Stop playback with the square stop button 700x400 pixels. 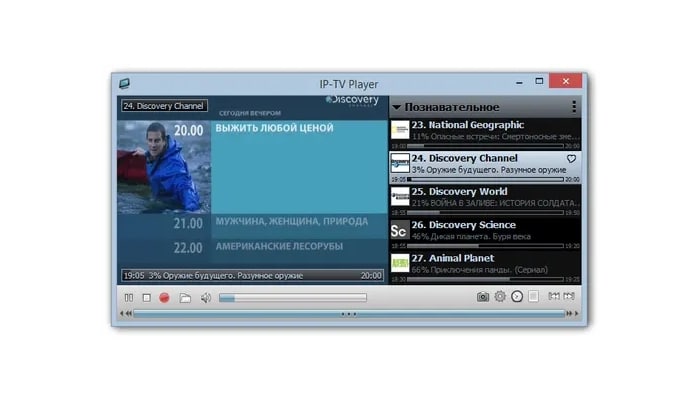click(x=146, y=297)
